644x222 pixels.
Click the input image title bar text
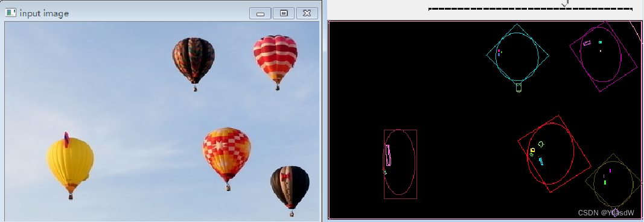[x=44, y=13]
